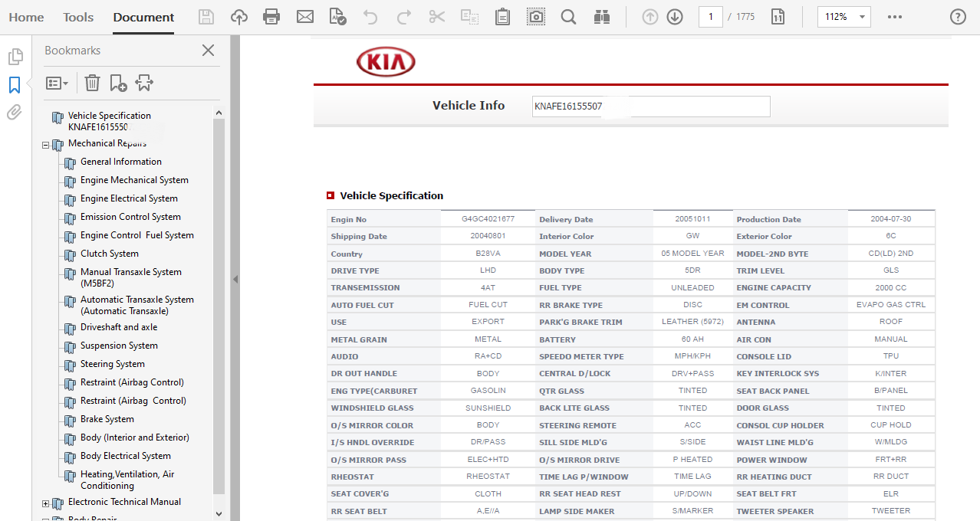Open the Attachments paperclip panel
The height and width of the screenshot is (521, 980).
coord(14,113)
